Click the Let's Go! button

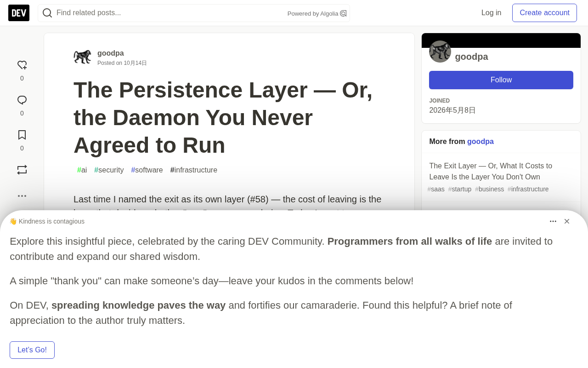tap(32, 350)
